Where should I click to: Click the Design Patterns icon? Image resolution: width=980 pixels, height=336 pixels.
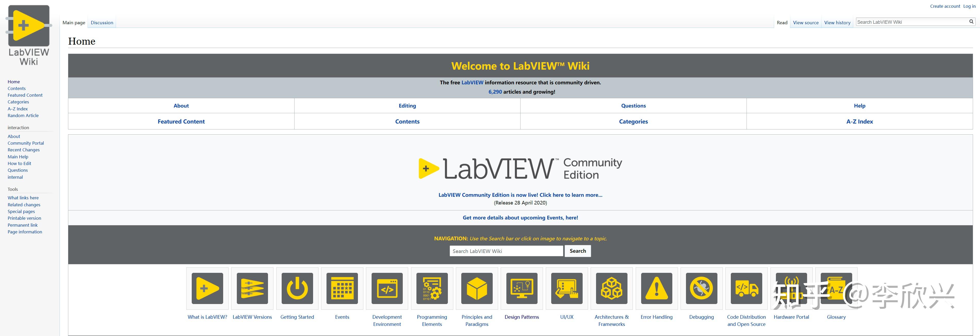click(522, 289)
